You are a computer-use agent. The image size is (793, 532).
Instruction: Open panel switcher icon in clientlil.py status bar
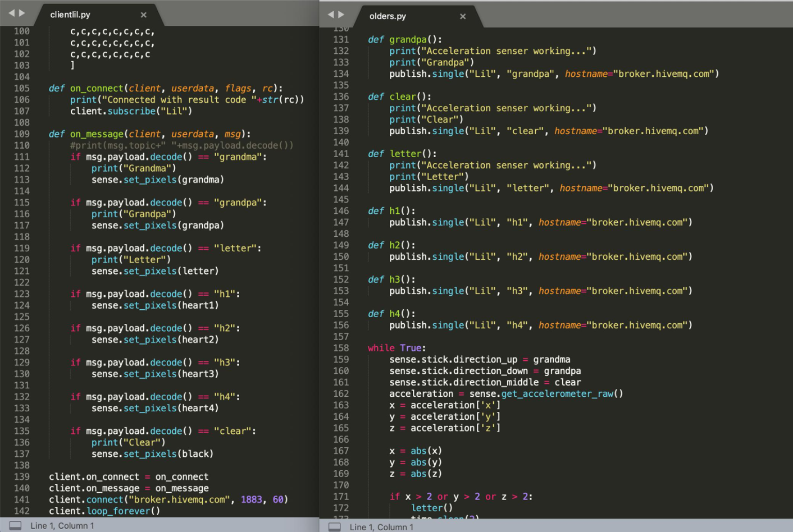(16, 525)
